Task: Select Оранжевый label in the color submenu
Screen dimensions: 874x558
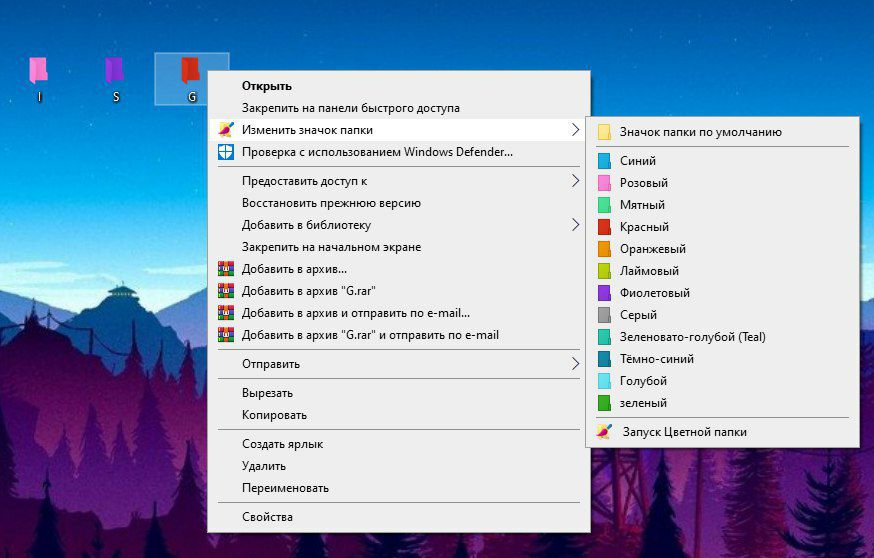Action: point(653,249)
